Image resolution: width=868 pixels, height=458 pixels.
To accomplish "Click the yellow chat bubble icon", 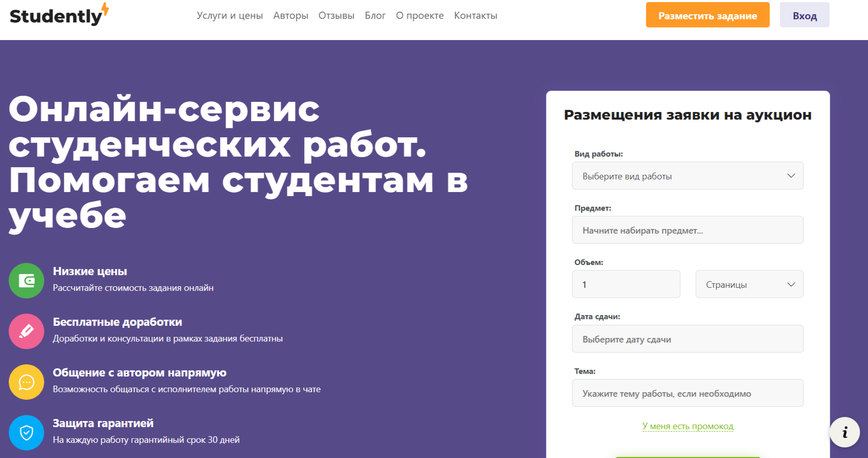I will [26, 382].
